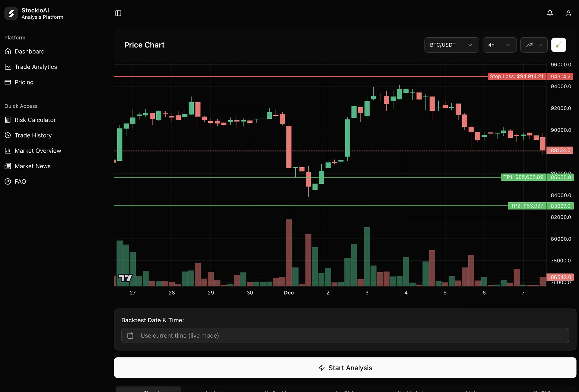579x392 pixels.
Task: Open the chart type dropdown
Action: tap(533, 45)
